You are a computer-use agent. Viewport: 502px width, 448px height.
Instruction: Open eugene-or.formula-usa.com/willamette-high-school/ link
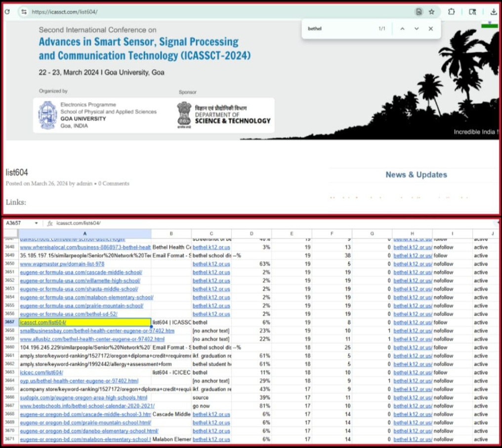click(x=80, y=281)
